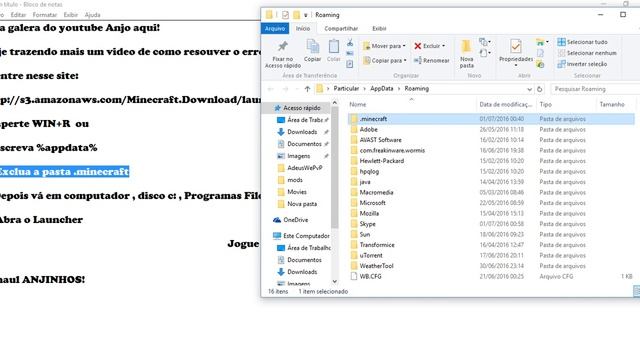Expand Propriedades dropdown arrow
Screen dimensions: 640x360
tap(516, 65)
